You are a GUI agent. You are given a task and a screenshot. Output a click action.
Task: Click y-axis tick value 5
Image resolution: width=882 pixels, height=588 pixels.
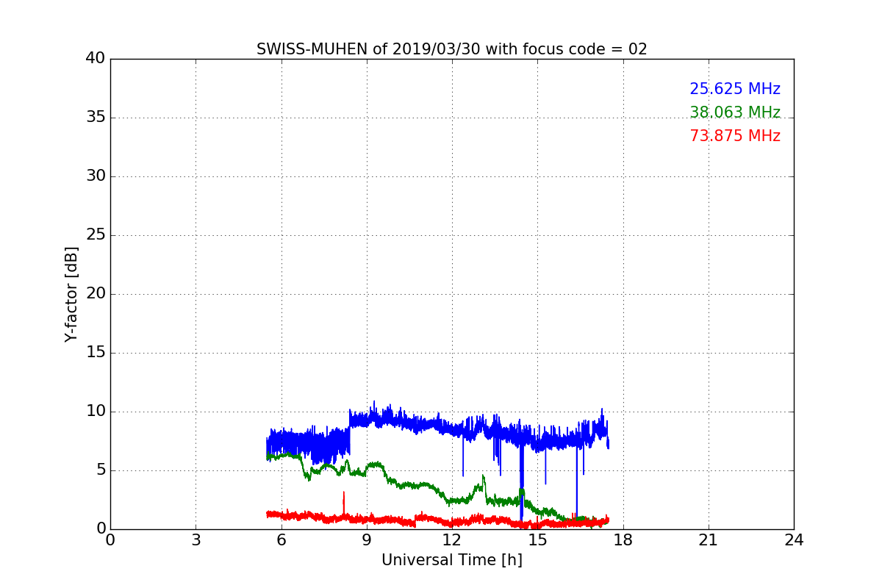tap(101, 470)
